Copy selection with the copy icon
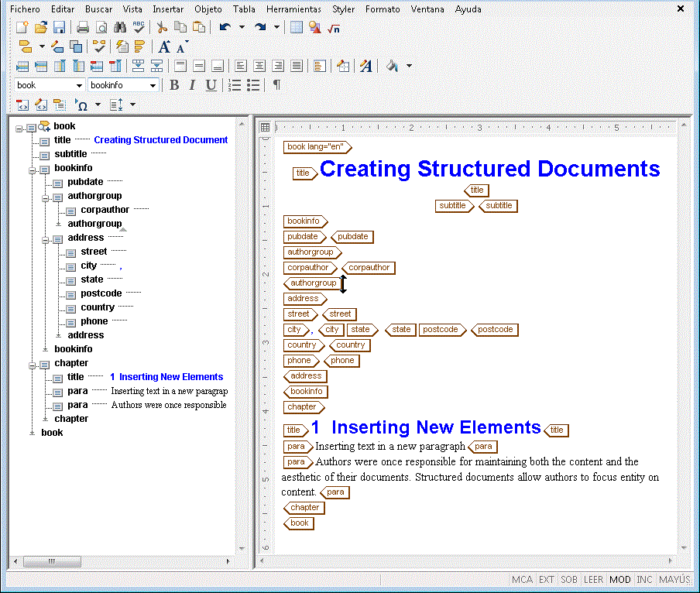This screenshot has height=593, width=700. coord(180,28)
